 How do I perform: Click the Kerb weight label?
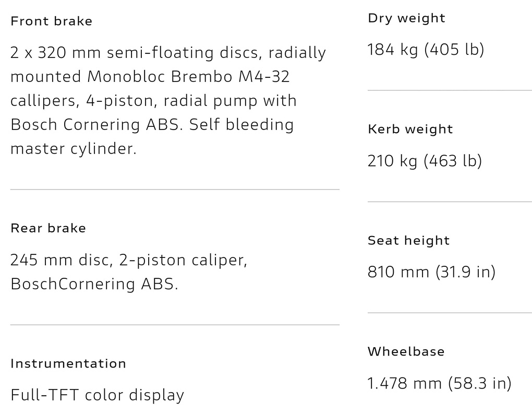[x=410, y=130]
